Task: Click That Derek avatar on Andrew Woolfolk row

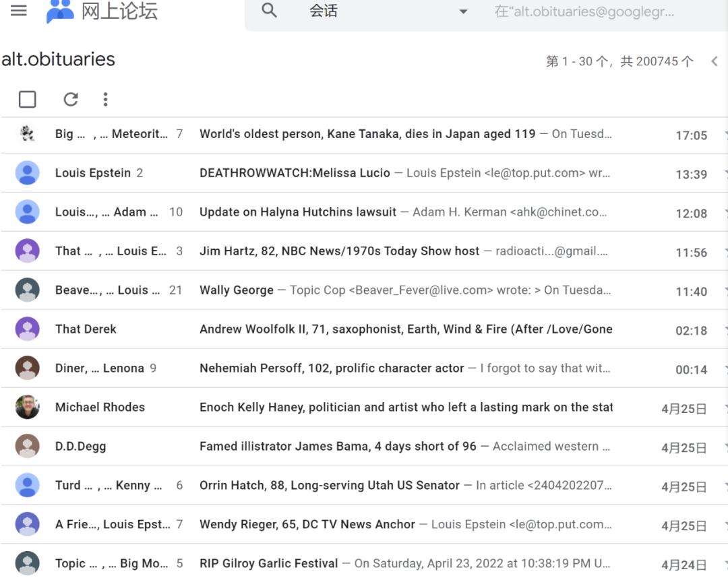Action: tap(28, 329)
